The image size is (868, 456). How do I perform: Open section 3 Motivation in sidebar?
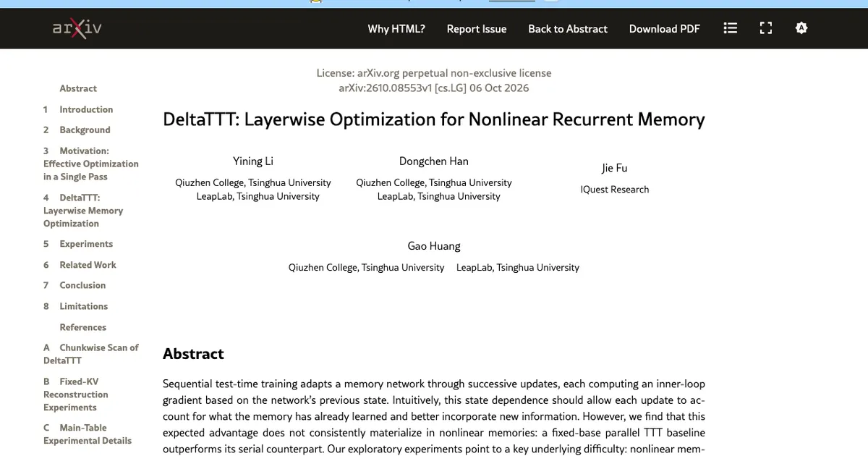coord(90,164)
